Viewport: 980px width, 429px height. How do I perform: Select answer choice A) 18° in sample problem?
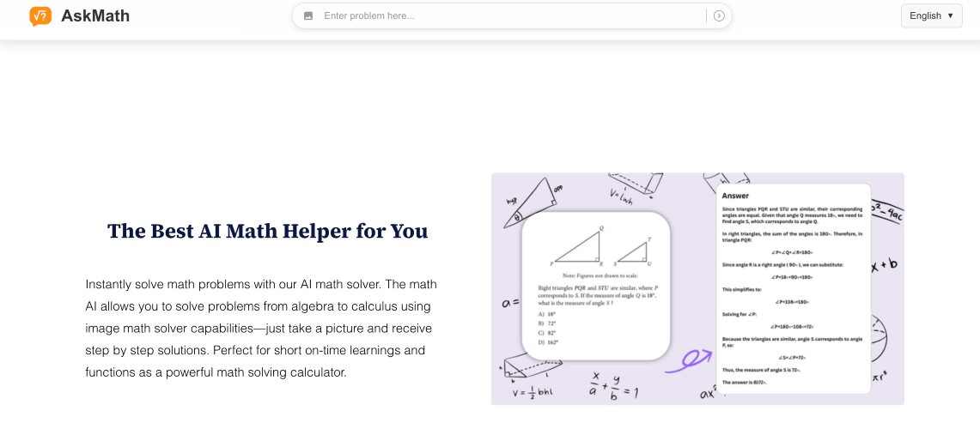[x=548, y=314]
